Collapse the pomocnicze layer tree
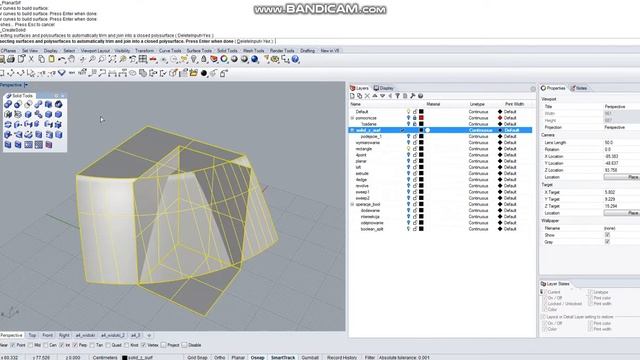Image resolution: width=640 pixels, height=360 pixels. click(x=352, y=118)
